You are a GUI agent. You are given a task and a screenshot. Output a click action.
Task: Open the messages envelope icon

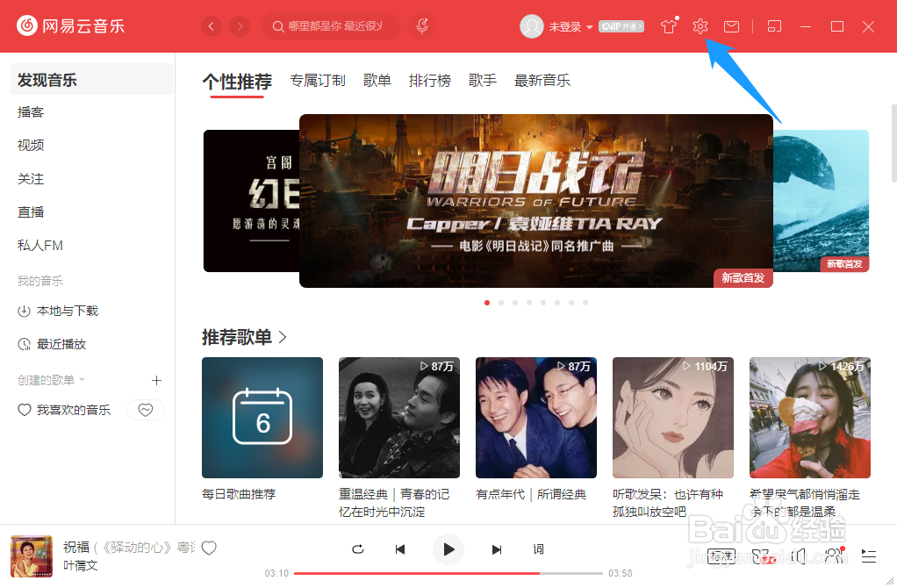point(731,26)
